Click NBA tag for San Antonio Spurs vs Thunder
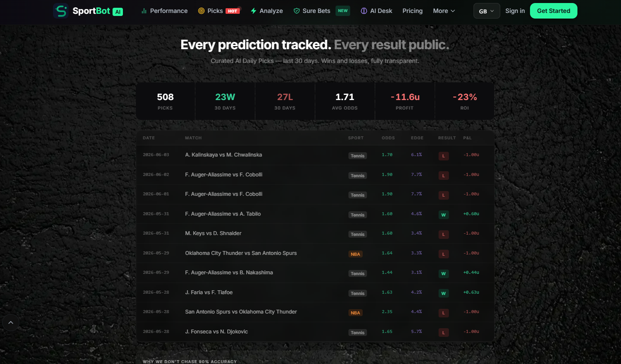Screen dimensions: 621x364 355,313
